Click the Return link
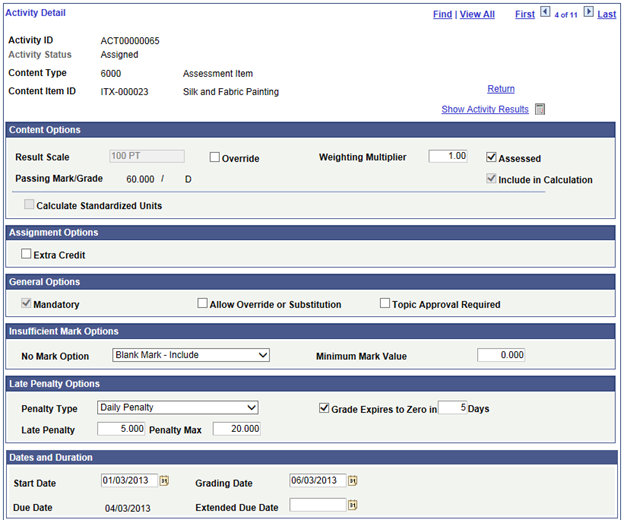This screenshot has height=520, width=624. [501, 89]
